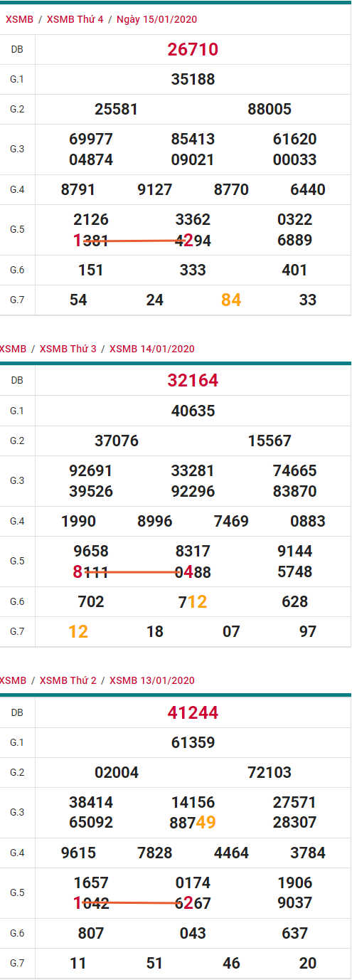The width and height of the screenshot is (352, 980).
Task: Open the XSMB 13/01/2020 link
Action: (152, 680)
